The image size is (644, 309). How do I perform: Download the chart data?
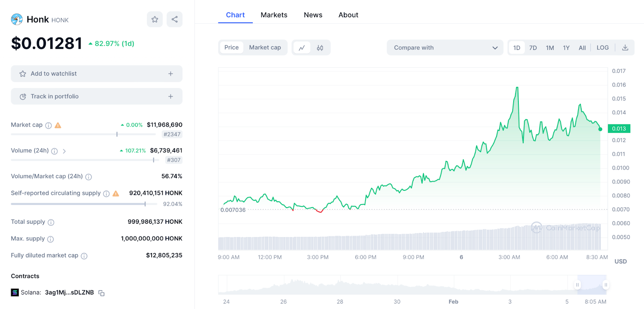coord(625,47)
